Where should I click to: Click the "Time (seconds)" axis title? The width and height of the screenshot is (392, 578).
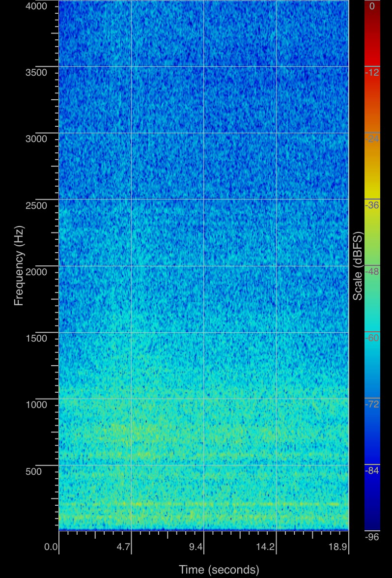(x=219, y=570)
